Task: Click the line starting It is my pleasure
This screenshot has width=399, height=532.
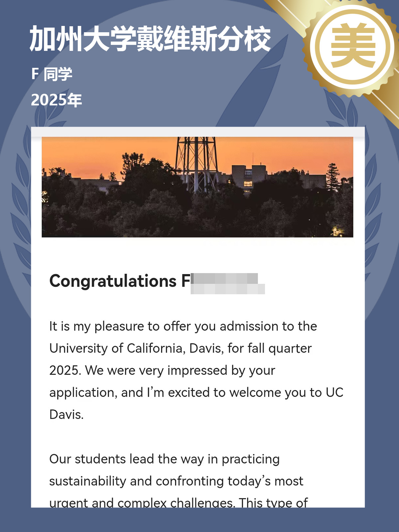Action: click(x=183, y=327)
